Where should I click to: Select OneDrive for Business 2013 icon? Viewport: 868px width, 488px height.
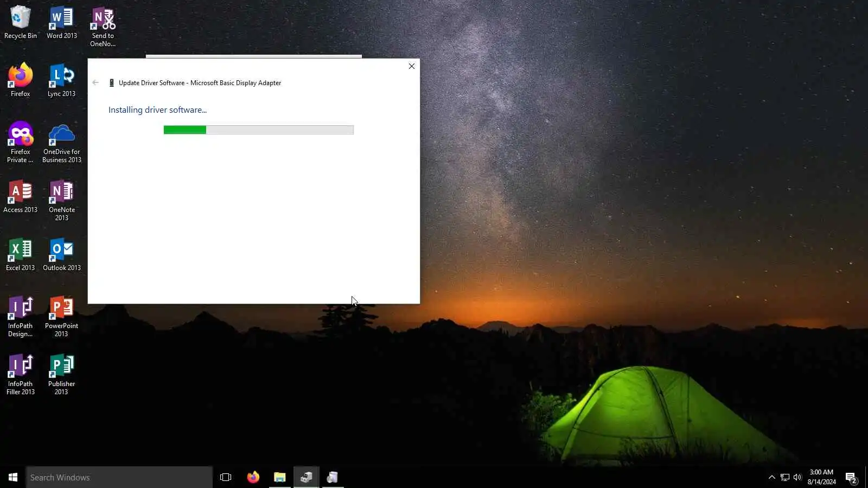(61, 143)
